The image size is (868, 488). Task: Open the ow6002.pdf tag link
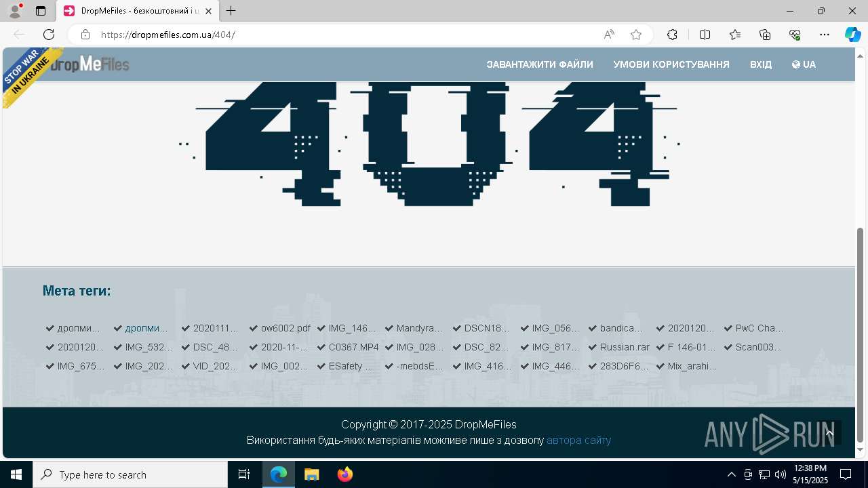pos(285,328)
